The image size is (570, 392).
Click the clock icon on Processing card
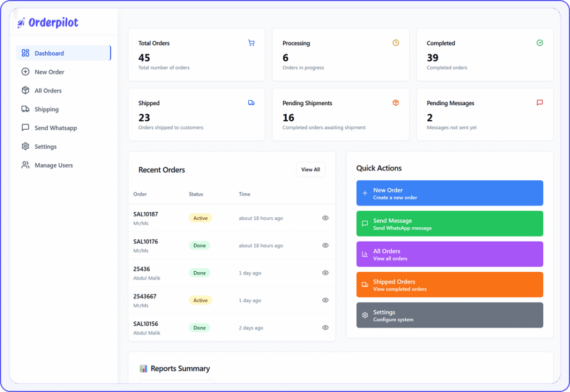coord(396,43)
